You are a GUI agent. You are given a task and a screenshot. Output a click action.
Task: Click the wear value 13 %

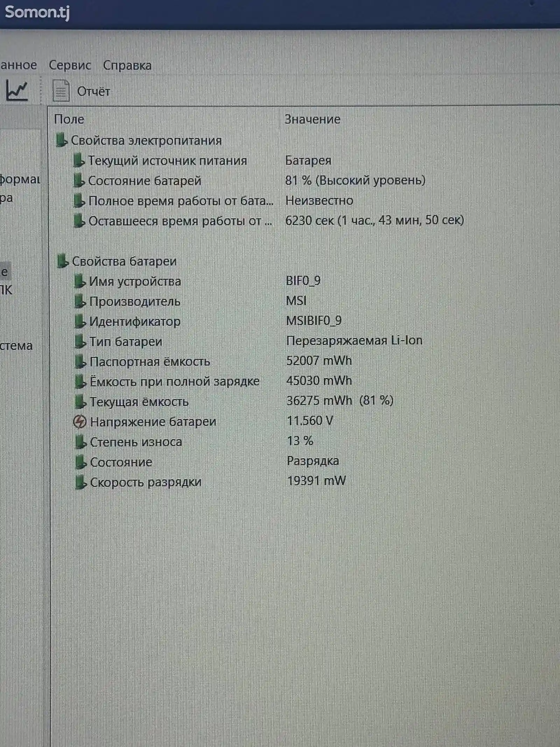[300, 441]
